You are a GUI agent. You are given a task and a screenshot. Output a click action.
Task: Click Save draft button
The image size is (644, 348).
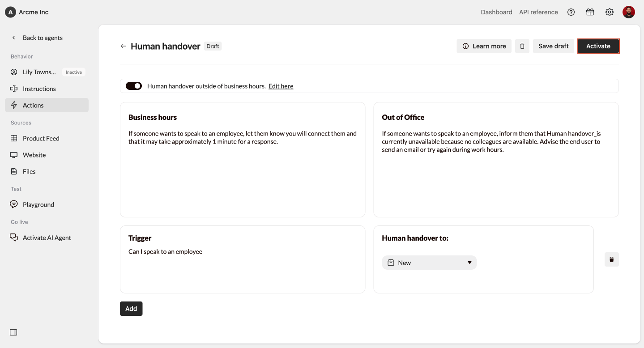(x=554, y=46)
